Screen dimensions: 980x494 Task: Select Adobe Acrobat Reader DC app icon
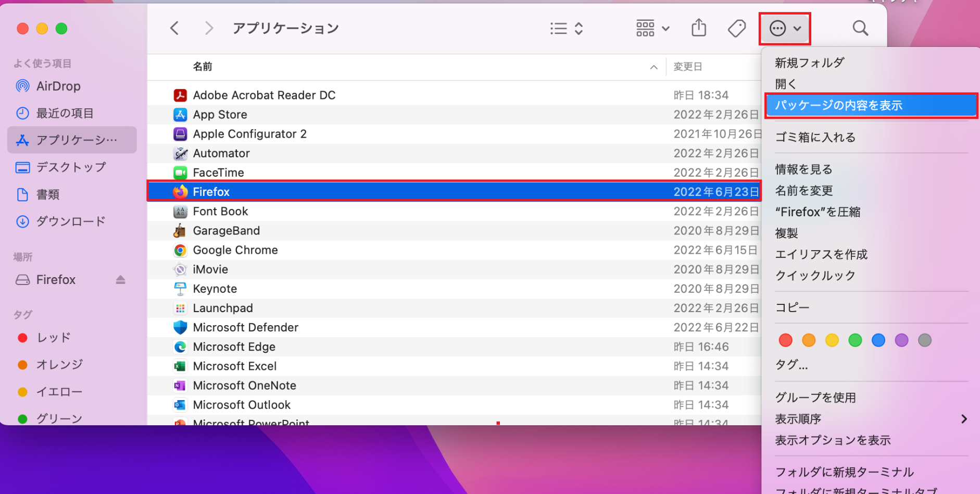pyautogui.click(x=180, y=95)
